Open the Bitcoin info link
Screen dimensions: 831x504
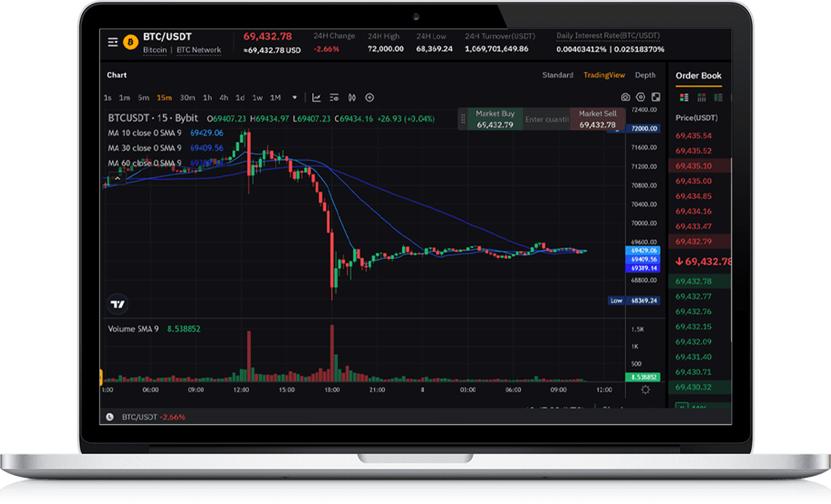click(155, 50)
